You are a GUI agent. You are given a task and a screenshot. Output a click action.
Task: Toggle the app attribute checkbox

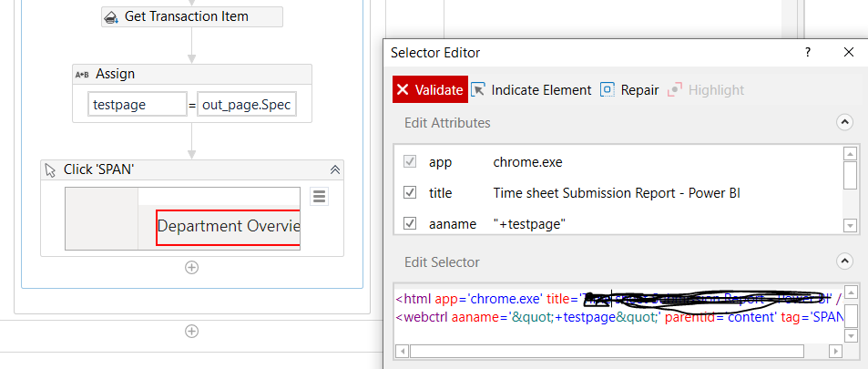410,162
